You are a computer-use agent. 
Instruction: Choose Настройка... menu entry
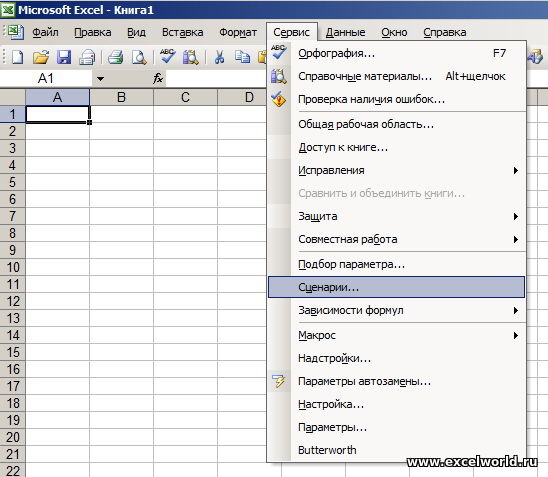pos(397,404)
